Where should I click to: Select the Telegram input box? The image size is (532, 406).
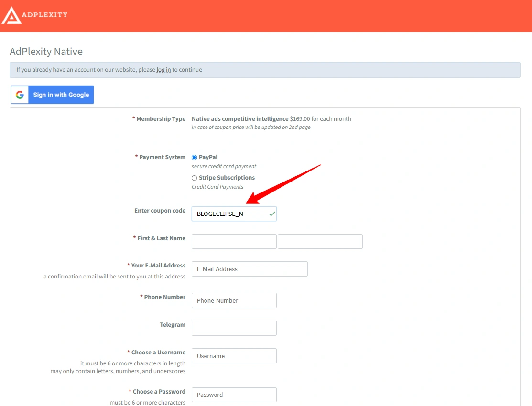(x=234, y=328)
